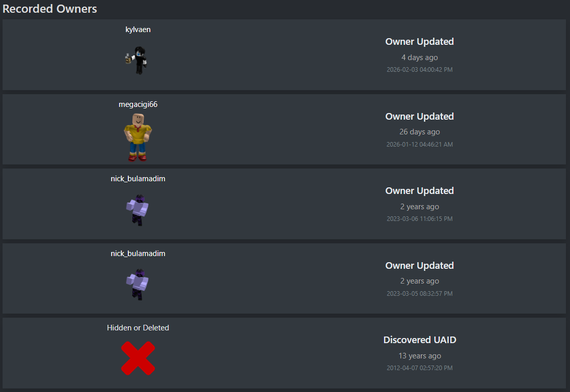Click nick_bulamadim avatar dated 2023-03-06
570x392 pixels.
138,210
